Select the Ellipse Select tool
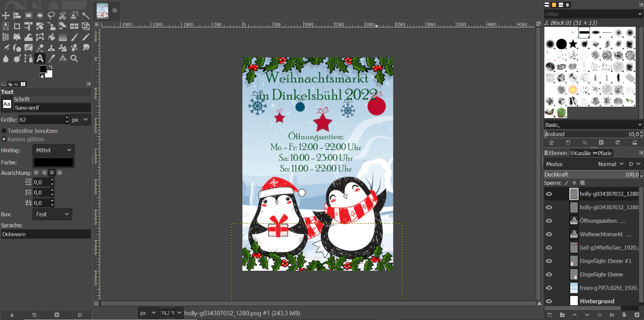Screen dimensions: 644x320 tap(40, 16)
